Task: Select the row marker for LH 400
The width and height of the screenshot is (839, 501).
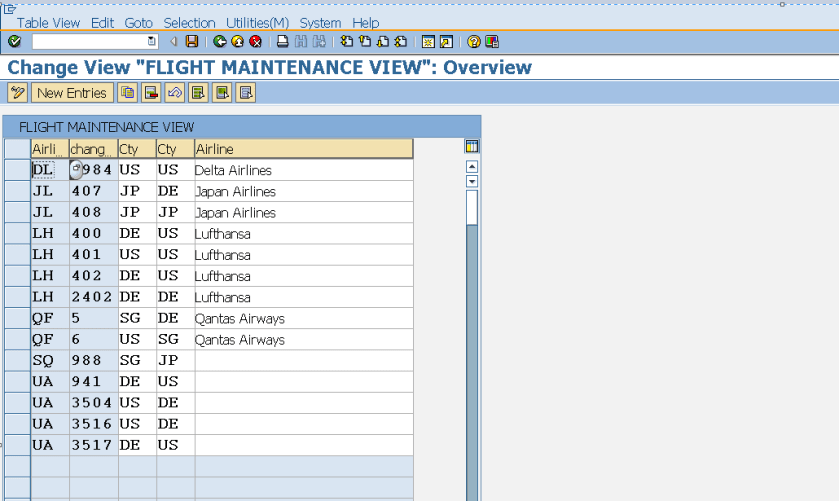Action: tap(16, 233)
